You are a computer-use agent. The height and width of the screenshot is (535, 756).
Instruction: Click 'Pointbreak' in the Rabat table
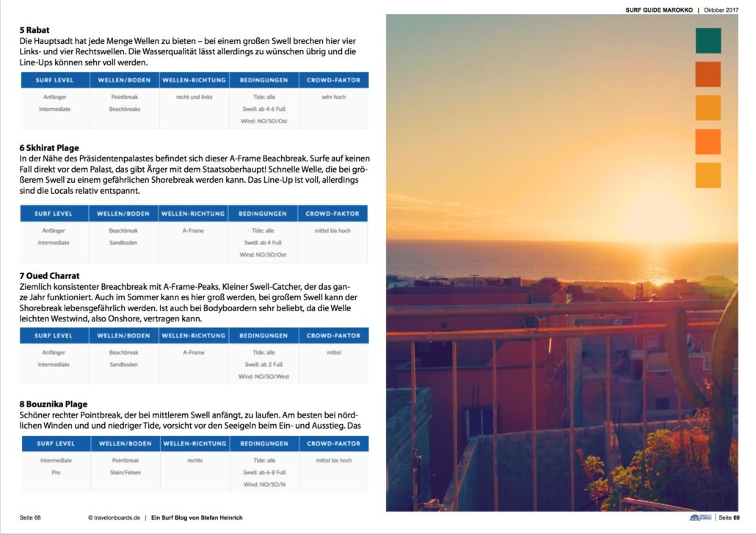click(124, 97)
